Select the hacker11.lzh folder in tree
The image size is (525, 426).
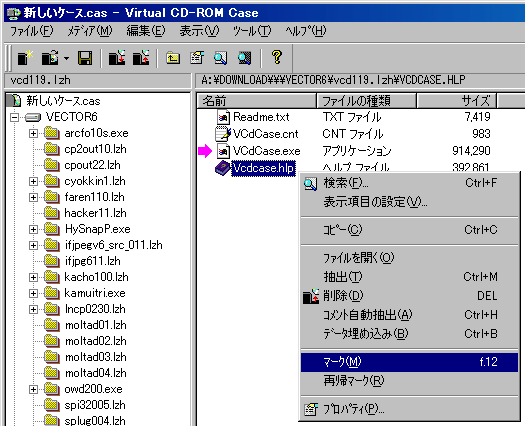95,213
